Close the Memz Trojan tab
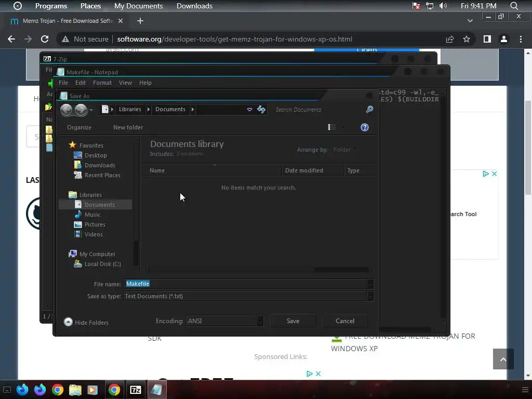Image resolution: width=532 pixels, height=399 pixels. click(x=121, y=21)
